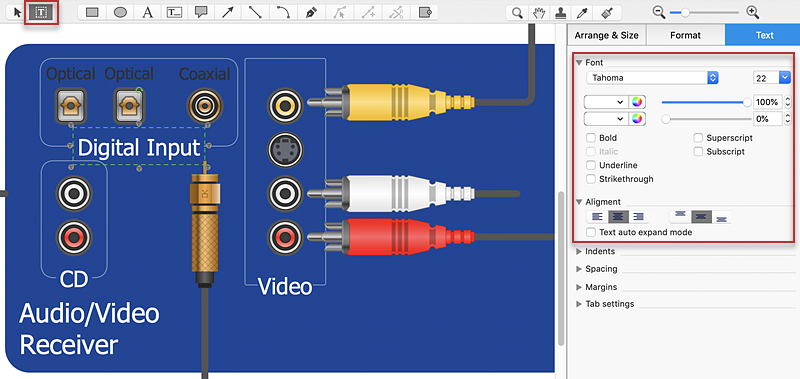Click the zoom in magnifier
Viewport: 800px width, 379px height.
(753, 12)
